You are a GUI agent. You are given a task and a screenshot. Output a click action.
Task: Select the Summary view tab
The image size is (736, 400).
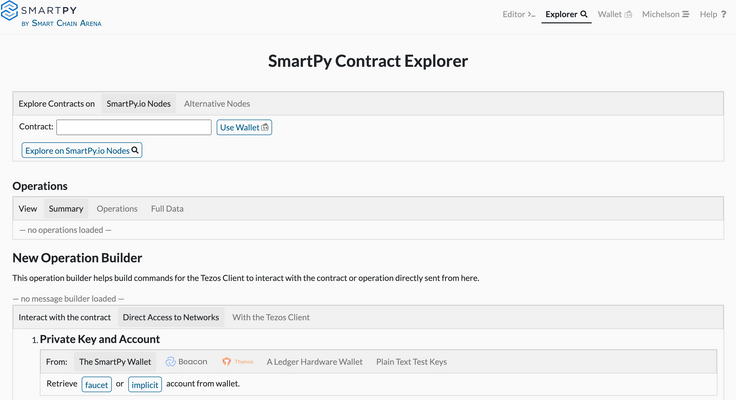(x=66, y=208)
